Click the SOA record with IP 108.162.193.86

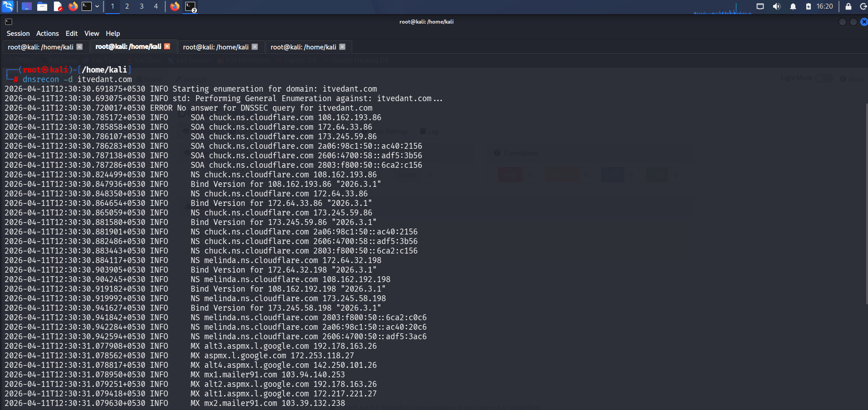point(193,117)
